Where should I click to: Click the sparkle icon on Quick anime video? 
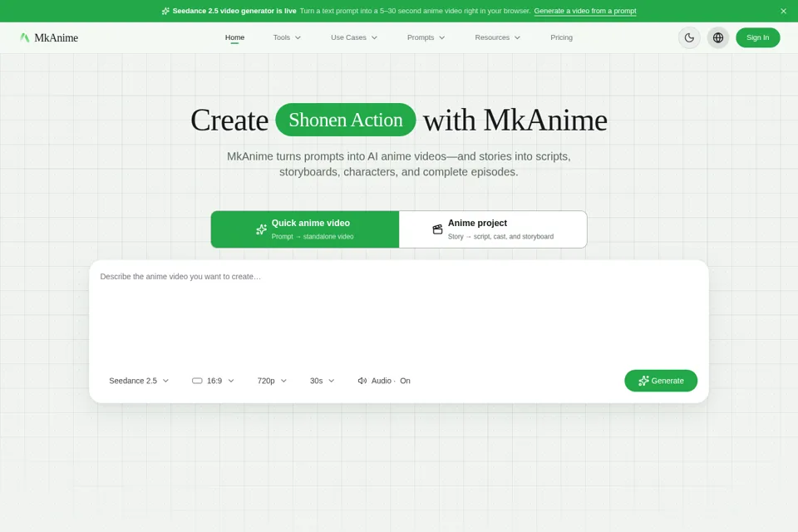pos(261,229)
